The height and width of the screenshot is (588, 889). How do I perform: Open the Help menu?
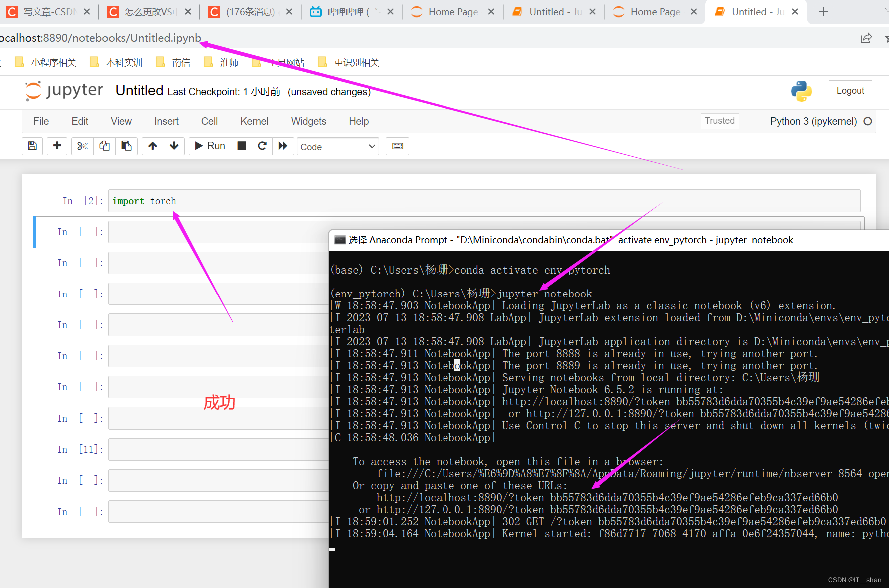(x=359, y=121)
